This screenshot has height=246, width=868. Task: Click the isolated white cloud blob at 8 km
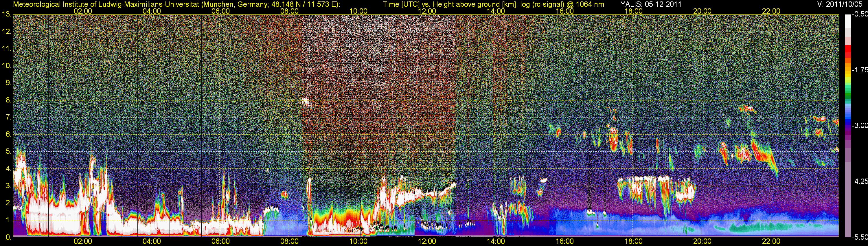[305, 101]
